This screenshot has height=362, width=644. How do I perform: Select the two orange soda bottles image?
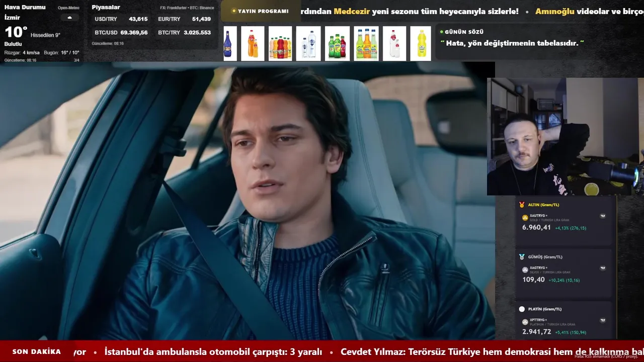pos(253,44)
